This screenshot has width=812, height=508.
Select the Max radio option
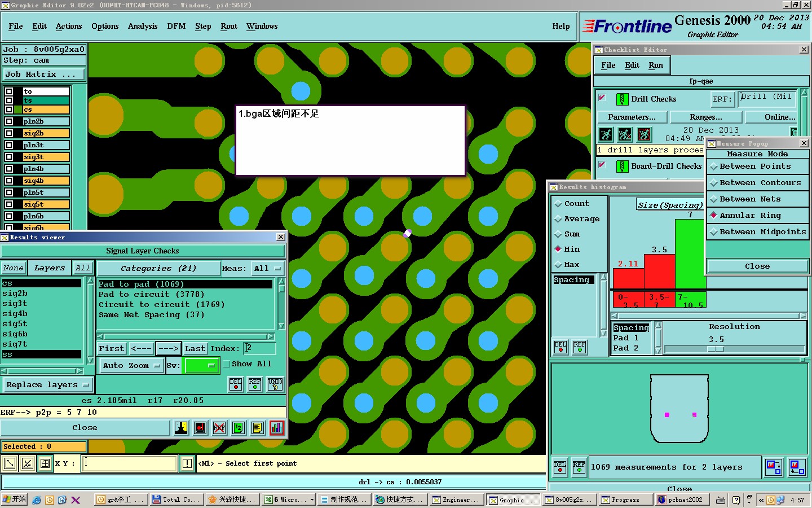pos(558,265)
